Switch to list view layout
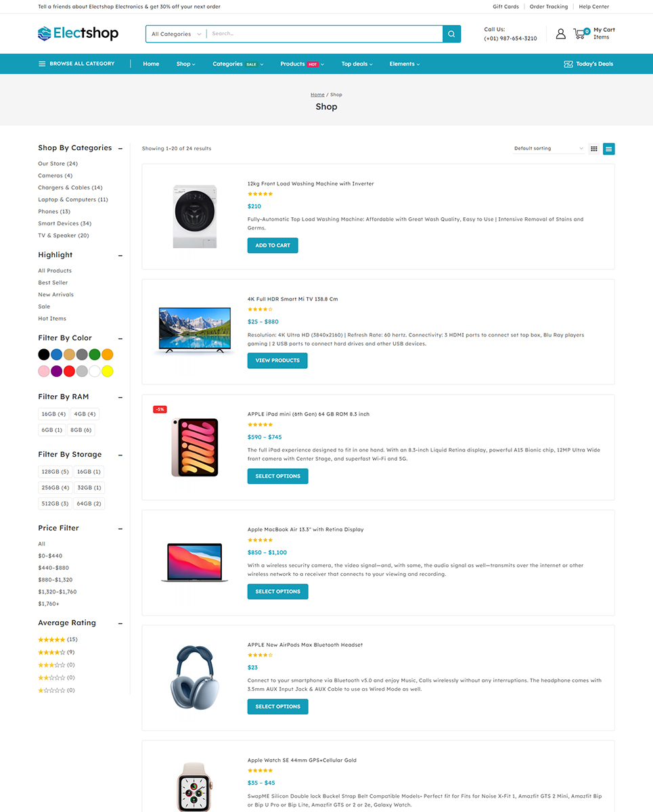The width and height of the screenshot is (653, 812). point(609,149)
